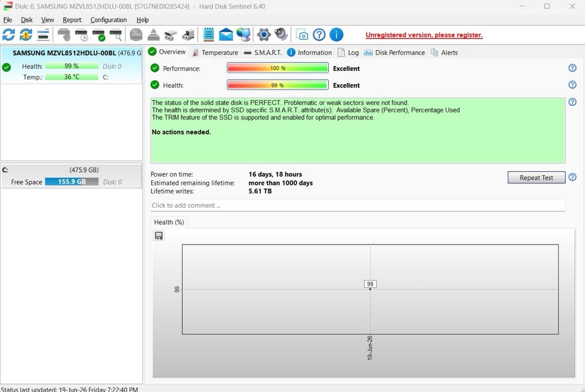Click the blue information toolbar icon

pos(336,35)
